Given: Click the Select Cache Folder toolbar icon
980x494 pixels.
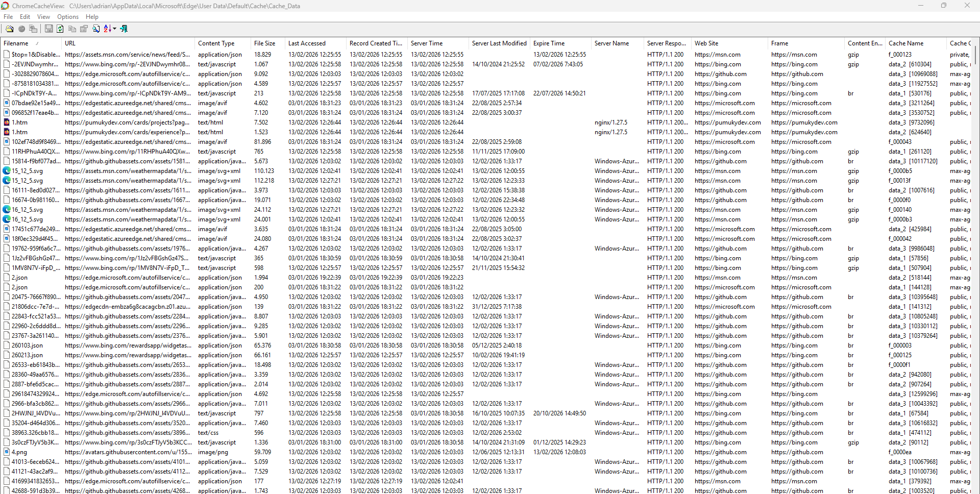Looking at the screenshot, I should pyautogui.click(x=9, y=29).
